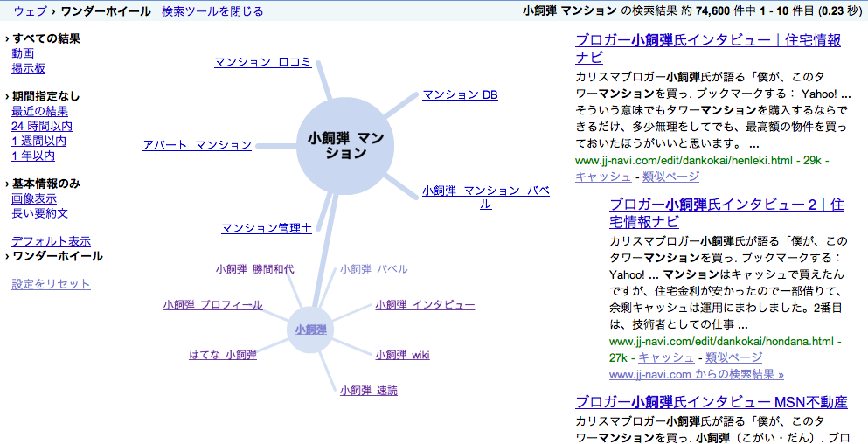Open first result ブロガー小飼弾氏インタビュー｜住宅情報ナビ
Image resolution: width=868 pixels, height=444 pixels.
click(x=708, y=48)
